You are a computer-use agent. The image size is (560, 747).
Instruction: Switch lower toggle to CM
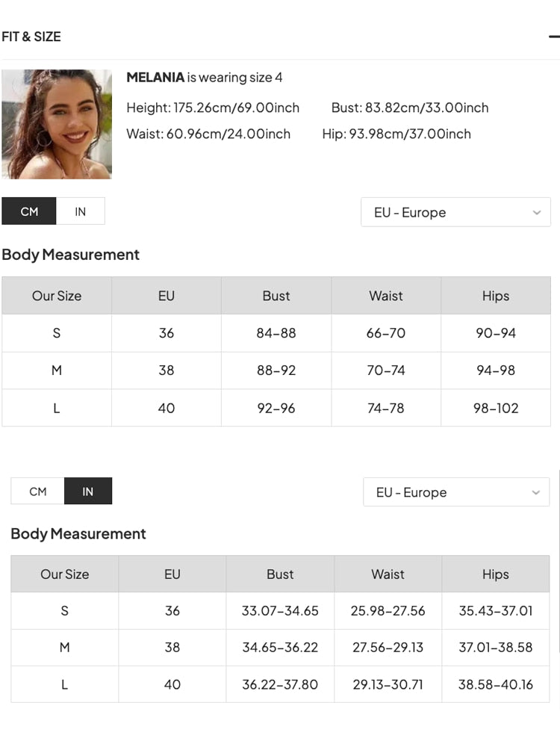point(38,492)
